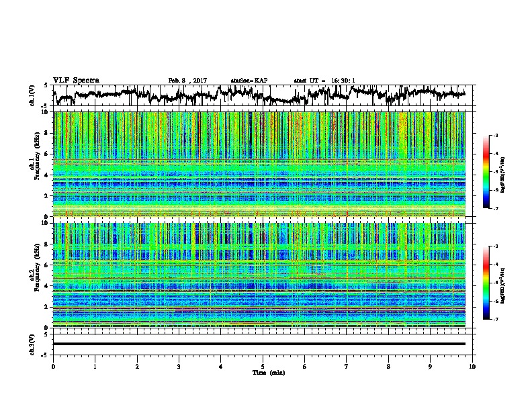Select the date label "Feb. 8, 2017"
The height and width of the screenshot is (411, 532).
[x=187, y=81]
